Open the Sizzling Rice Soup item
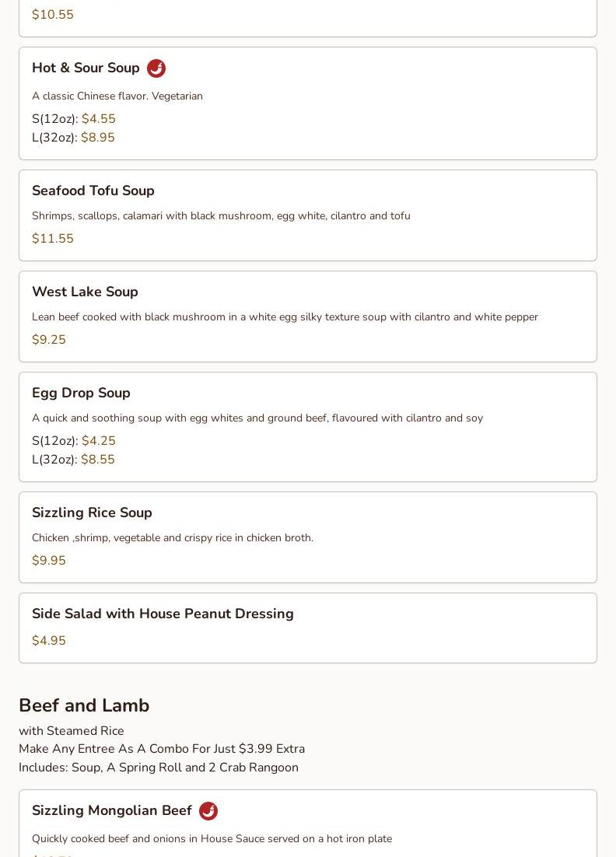 (x=92, y=512)
